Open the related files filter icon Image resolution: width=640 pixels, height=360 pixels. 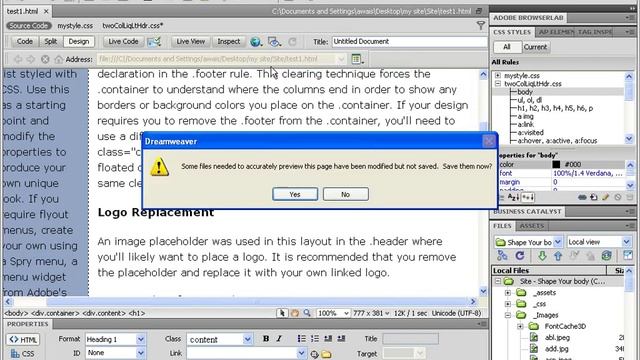point(481,26)
